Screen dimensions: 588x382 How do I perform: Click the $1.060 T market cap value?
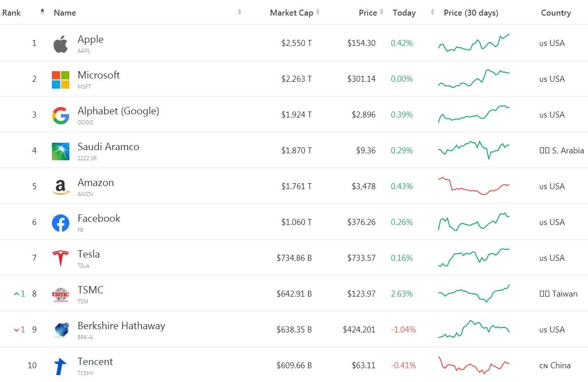click(x=297, y=222)
